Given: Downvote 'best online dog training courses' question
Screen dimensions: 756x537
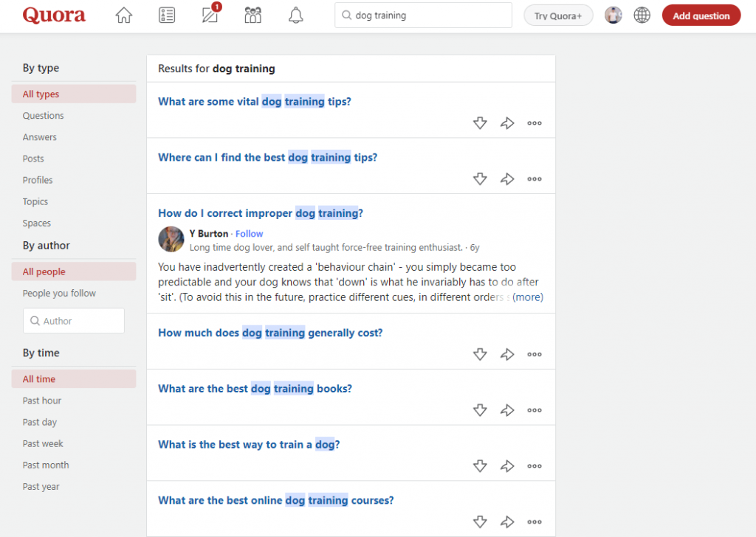Looking at the screenshot, I should 480,522.
